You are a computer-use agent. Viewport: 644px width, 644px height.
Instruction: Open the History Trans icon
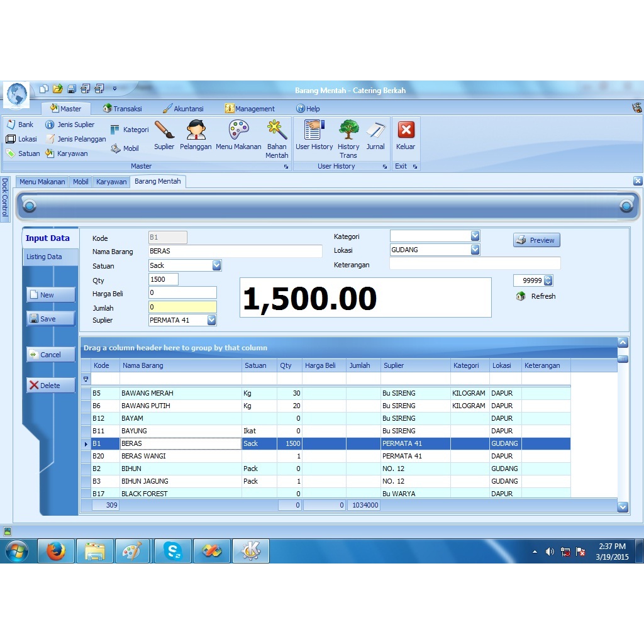[x=348, y=135]
